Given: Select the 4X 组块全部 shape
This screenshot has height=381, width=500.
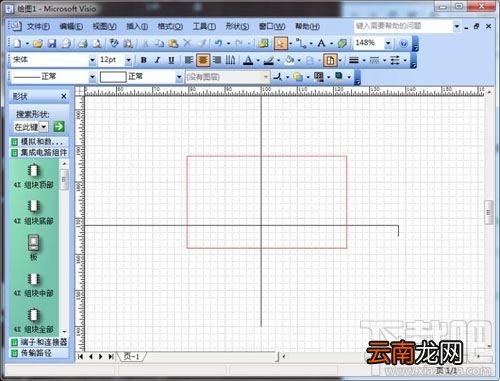Looking at the screenshot, I should (x=34, y=321).
